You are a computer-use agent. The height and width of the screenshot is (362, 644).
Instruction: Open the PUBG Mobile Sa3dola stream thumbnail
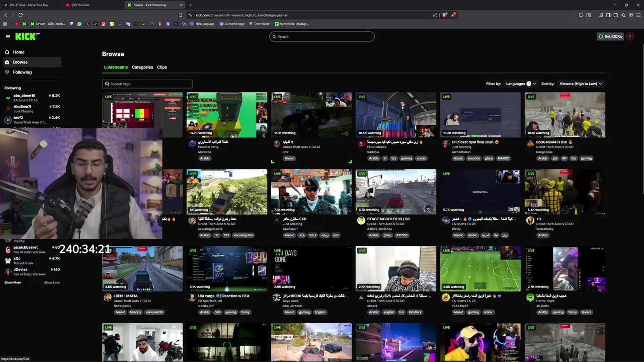[396, 115]
